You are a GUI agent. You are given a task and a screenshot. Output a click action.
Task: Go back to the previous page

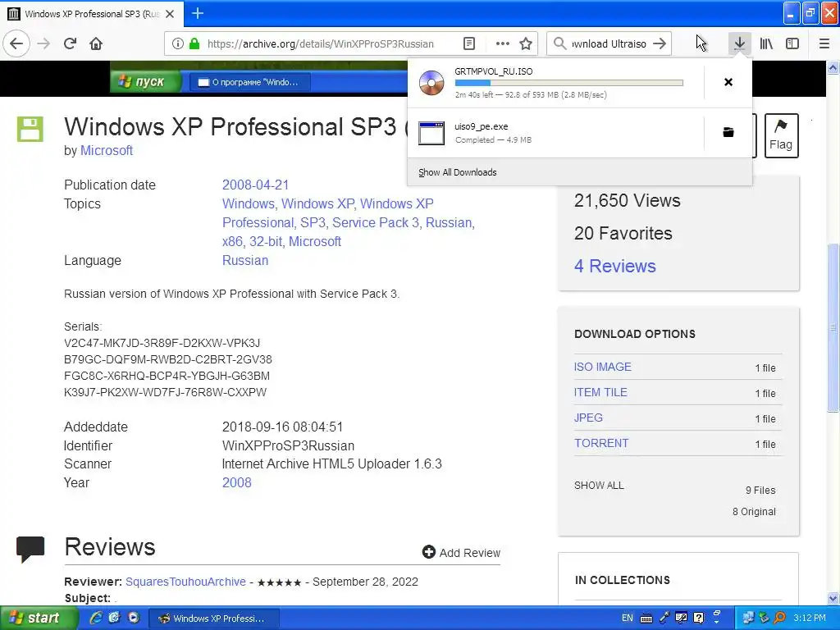[16, 43]
